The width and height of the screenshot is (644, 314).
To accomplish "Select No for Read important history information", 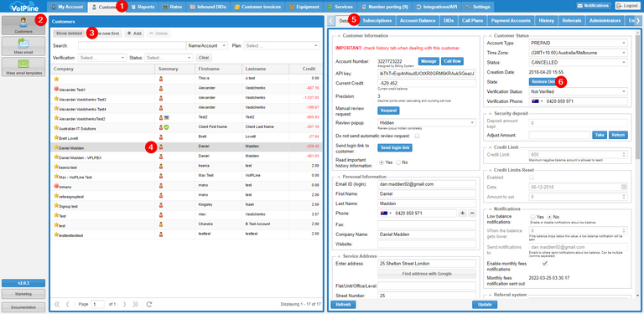I will tap(397, 162).
